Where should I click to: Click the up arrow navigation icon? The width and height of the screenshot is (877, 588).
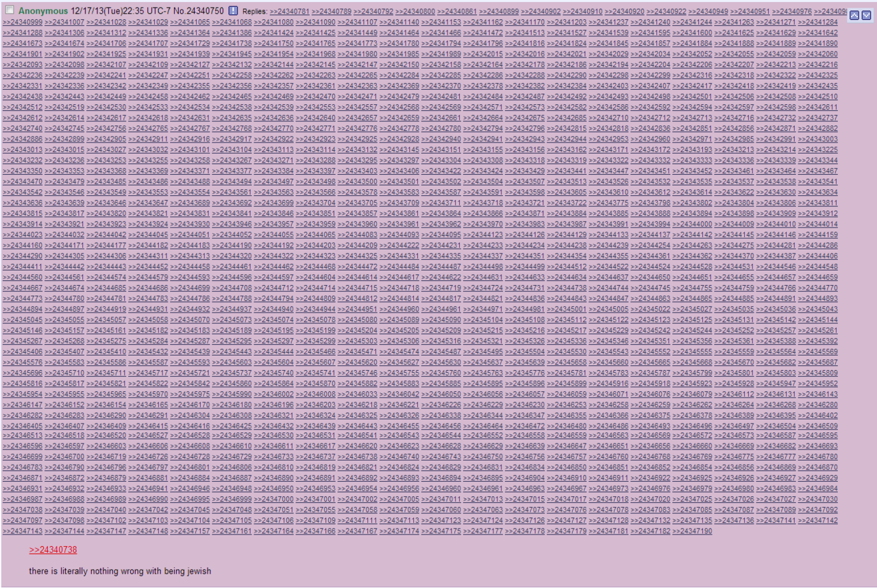point(854,15)
